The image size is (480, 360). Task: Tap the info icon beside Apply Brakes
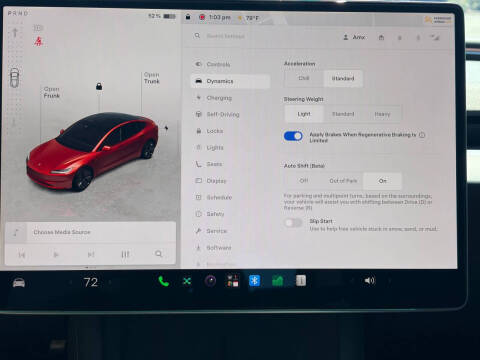pos(422,135)
